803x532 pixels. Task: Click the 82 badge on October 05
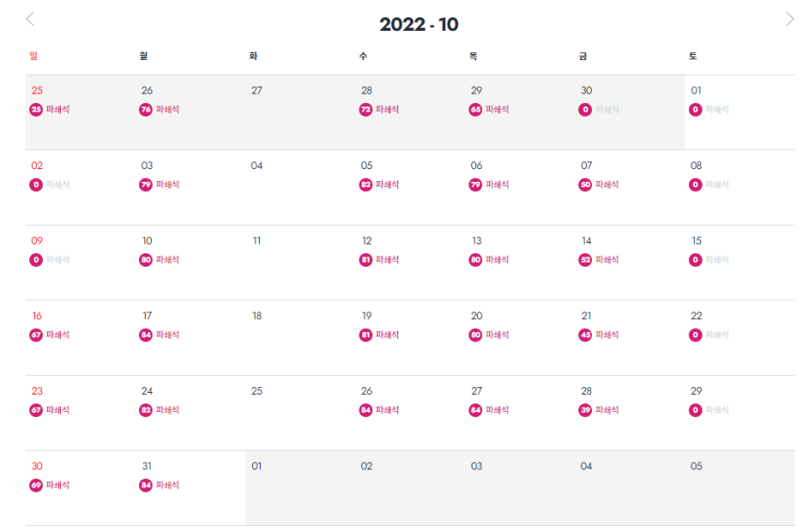(x=365, y=184)
